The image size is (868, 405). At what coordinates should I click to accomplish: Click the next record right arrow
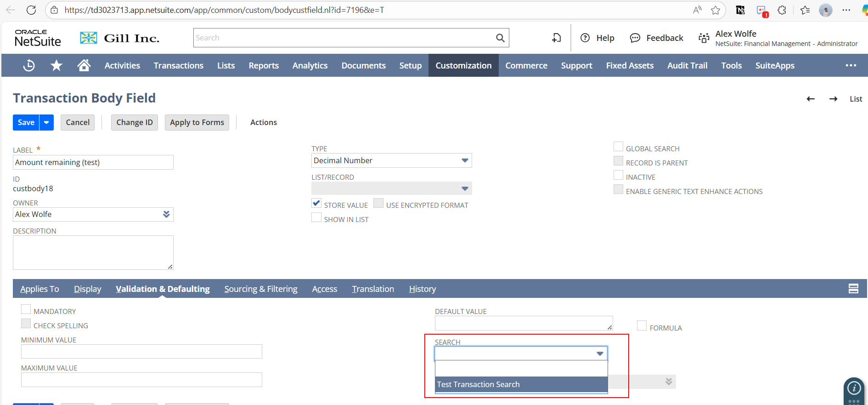833,99
